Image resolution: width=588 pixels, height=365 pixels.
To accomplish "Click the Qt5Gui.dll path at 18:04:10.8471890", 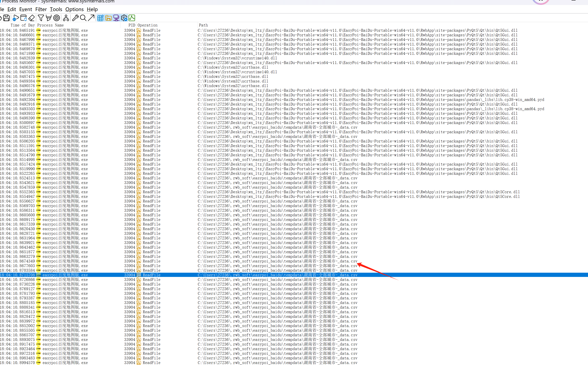I will click(357, 53).
